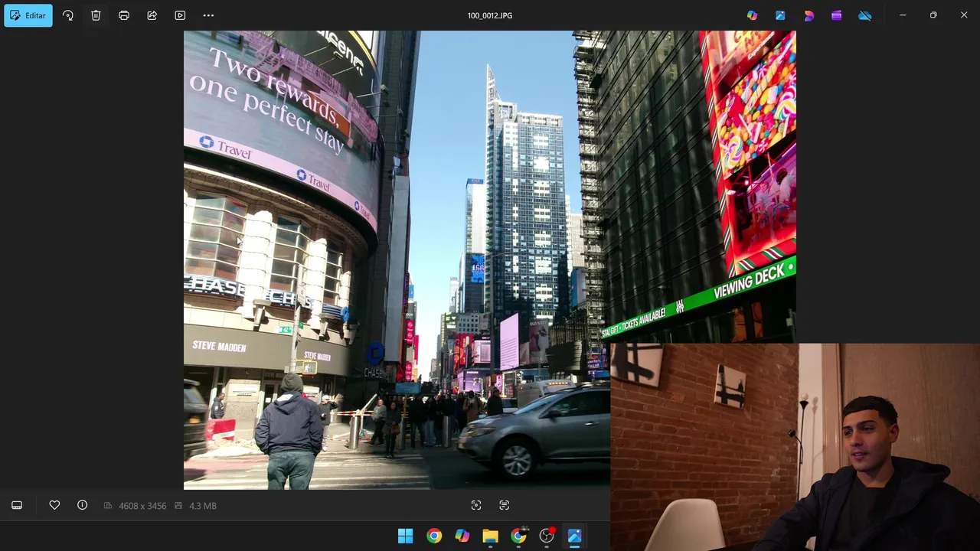Screen dimensions: 980x551
Task: Start the slideshow with the play icon
Action: pyautogui.click(x=180, y=15)
